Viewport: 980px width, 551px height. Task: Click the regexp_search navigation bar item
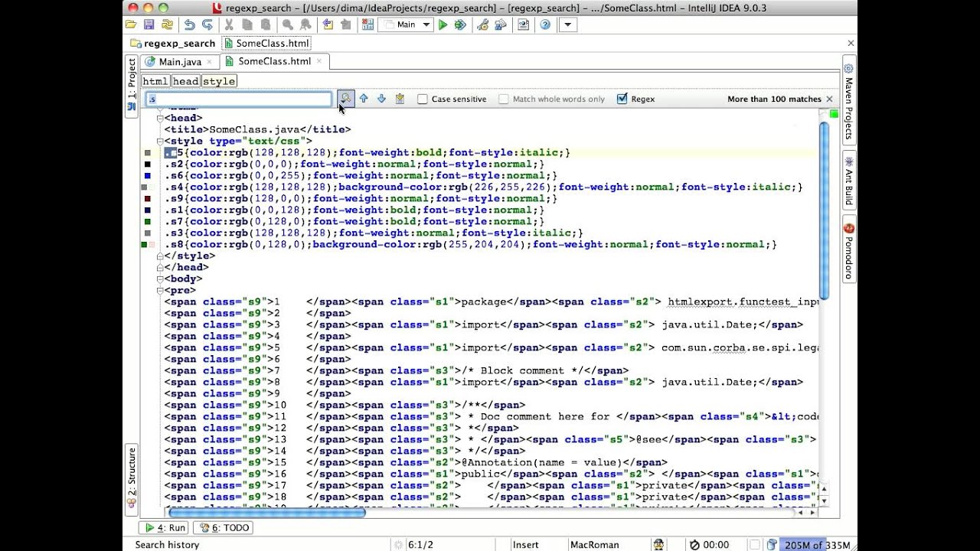point(173,44)
